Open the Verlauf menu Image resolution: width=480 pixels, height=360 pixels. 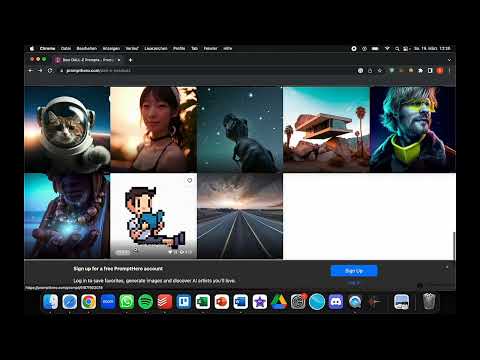click(x=132, y=48)
